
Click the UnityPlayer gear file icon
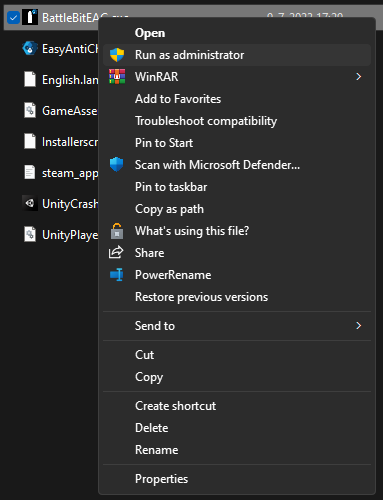pos(30,234)
